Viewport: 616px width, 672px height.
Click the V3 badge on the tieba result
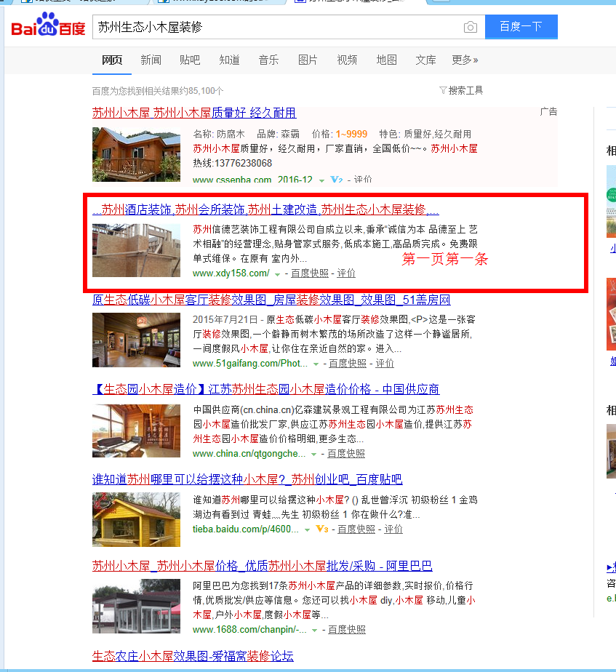[x=322, y=529]
